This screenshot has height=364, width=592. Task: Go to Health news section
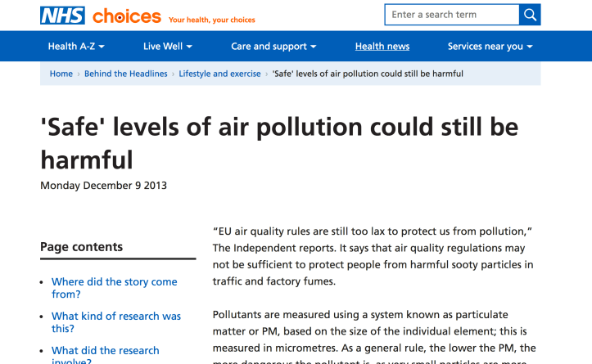pyautogui.click(x=382, y=47)
